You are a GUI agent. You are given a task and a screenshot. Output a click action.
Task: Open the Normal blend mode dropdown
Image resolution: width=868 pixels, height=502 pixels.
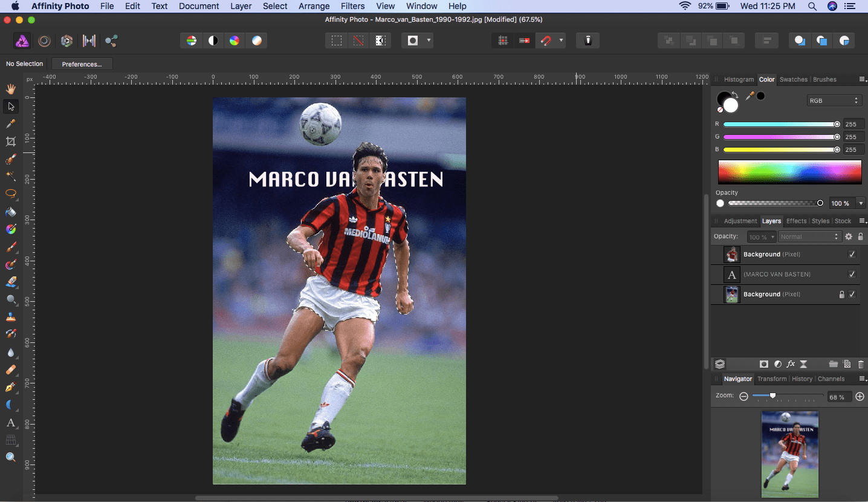[809, 237]
